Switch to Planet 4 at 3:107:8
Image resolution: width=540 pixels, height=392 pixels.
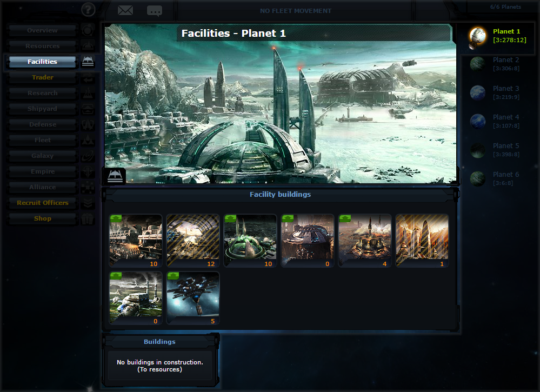coord(506,121)
